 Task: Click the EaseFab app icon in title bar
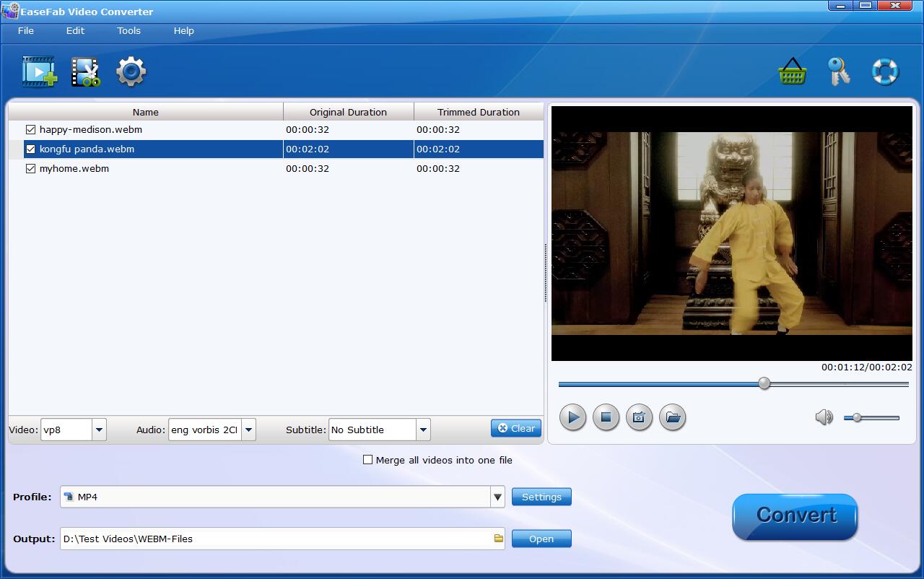point(9,11)
